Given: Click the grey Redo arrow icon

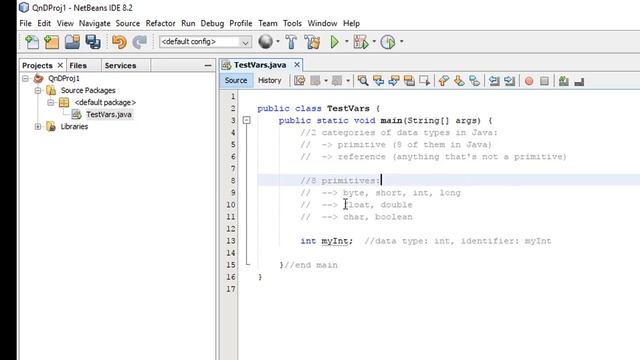Looking at the screenshot, I should (140, 42).
